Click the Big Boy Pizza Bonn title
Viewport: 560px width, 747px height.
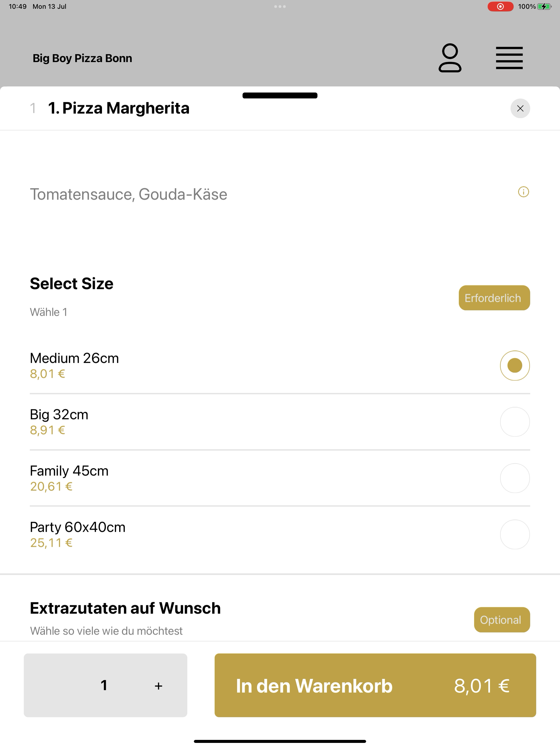[x=82, y=58]
